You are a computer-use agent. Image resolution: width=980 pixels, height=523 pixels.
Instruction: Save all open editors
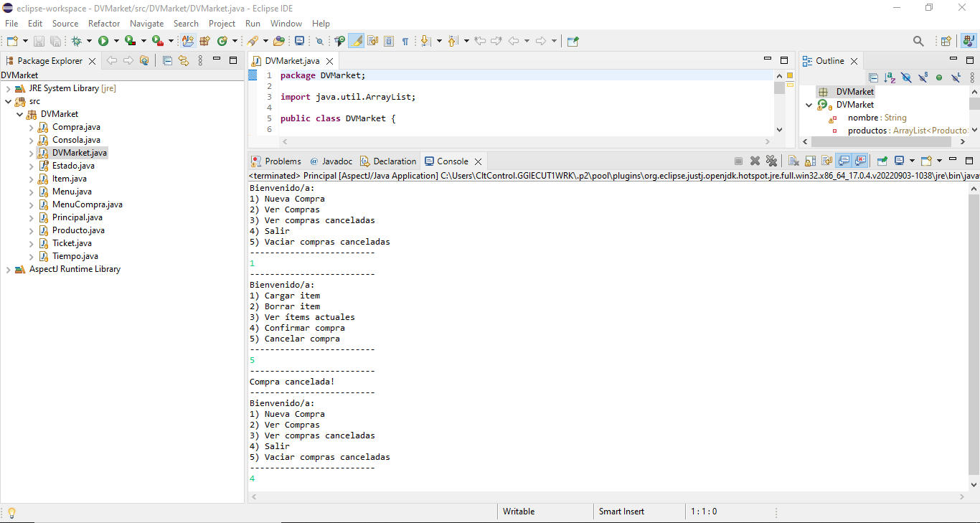54,41
